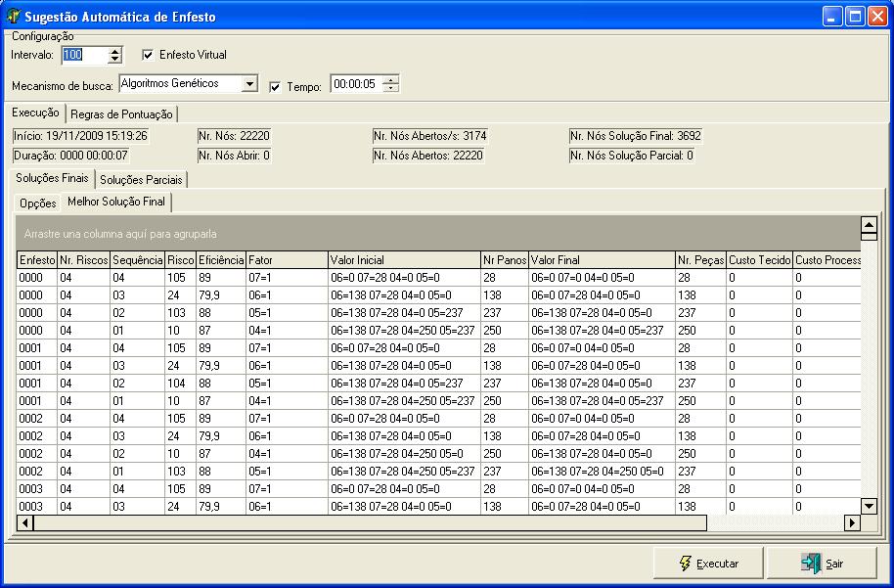The image size is (894, 588).
Task: Click the Valor Inicial column header
Action: tap(403, 260)
